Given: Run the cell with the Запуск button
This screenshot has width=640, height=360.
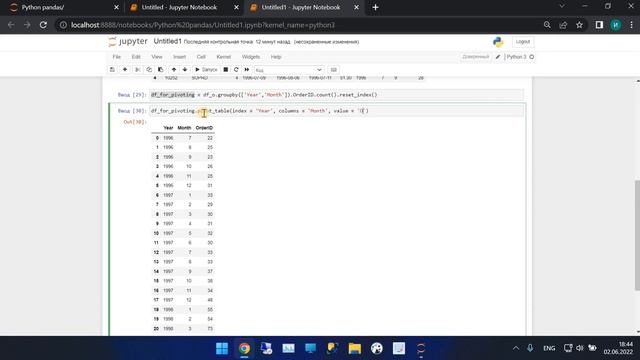Looking at the screenshot, I should coord(206,70).
